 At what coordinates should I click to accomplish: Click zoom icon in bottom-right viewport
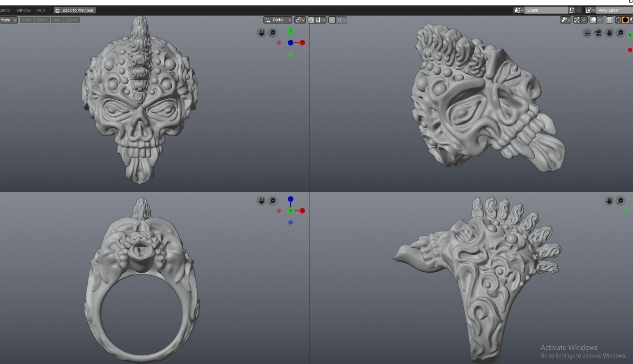click(x=620, y=201)
